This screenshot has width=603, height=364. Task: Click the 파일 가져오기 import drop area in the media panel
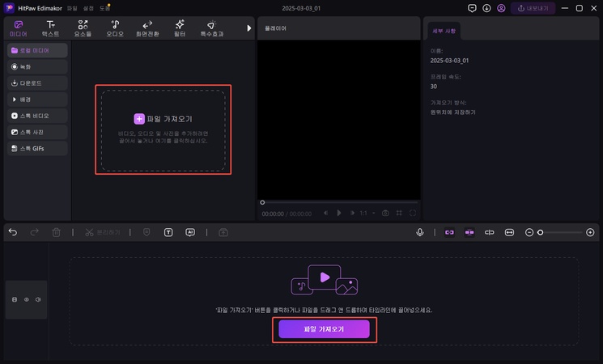163,130
